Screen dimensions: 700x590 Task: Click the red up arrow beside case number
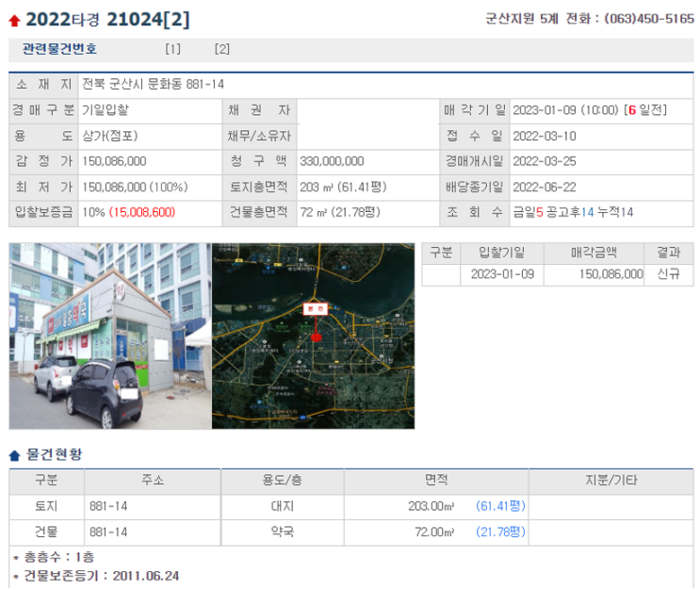[15, 21]
